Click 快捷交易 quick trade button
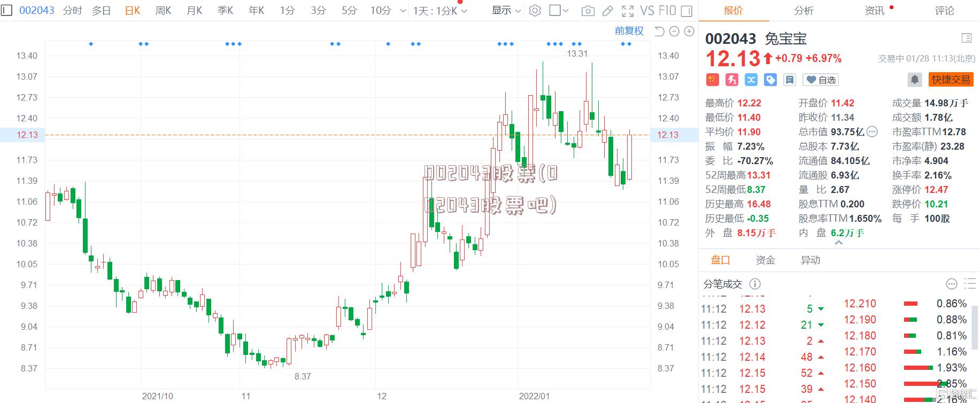This screenshot has width=980, height=403. 951,80
